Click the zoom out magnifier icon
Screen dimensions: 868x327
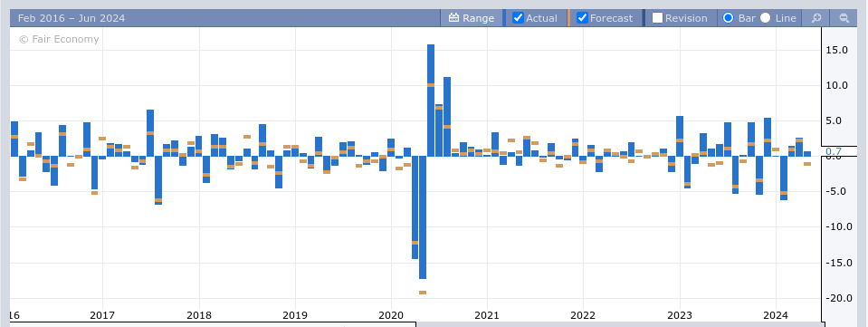coord(844,18)
